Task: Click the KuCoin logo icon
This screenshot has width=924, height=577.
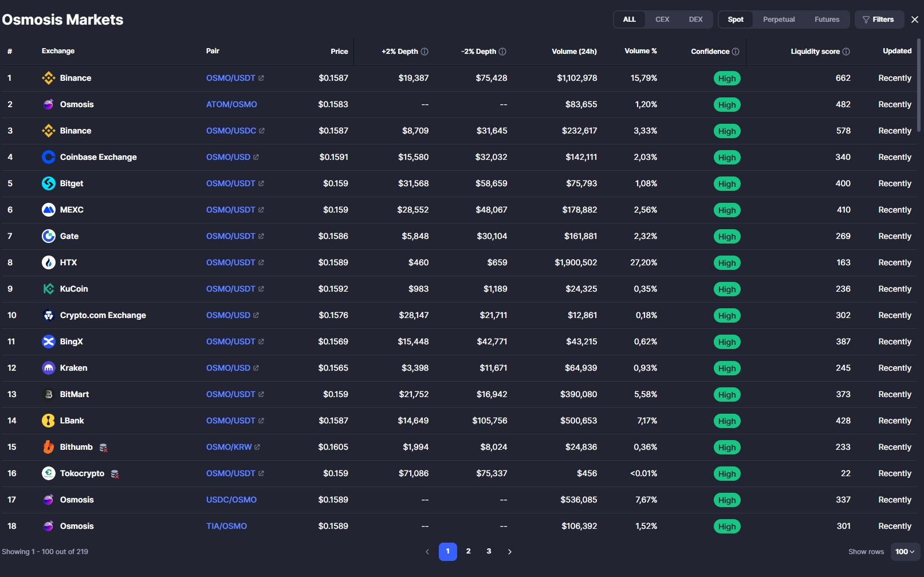Action: coord(49,289)
